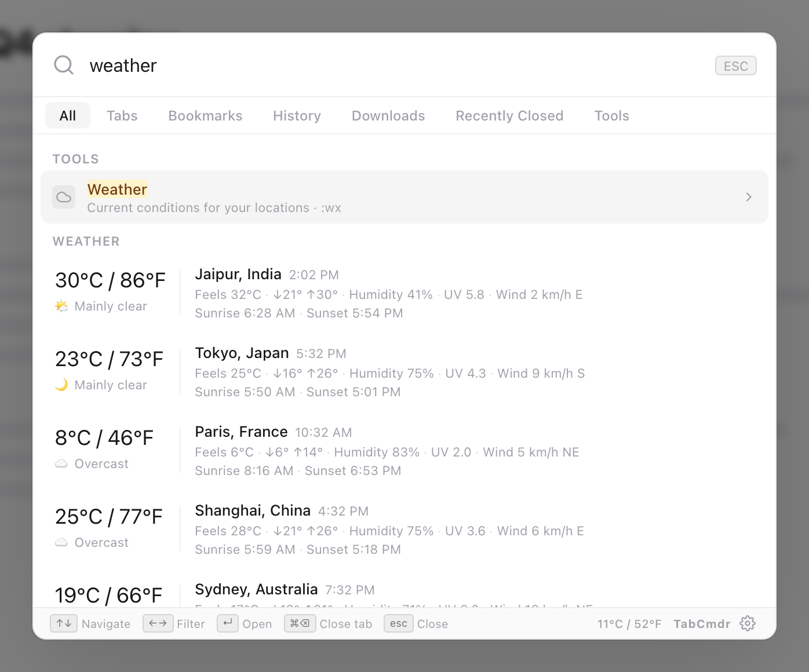Click the left-right Filter key hint

(x=158, y=623)
